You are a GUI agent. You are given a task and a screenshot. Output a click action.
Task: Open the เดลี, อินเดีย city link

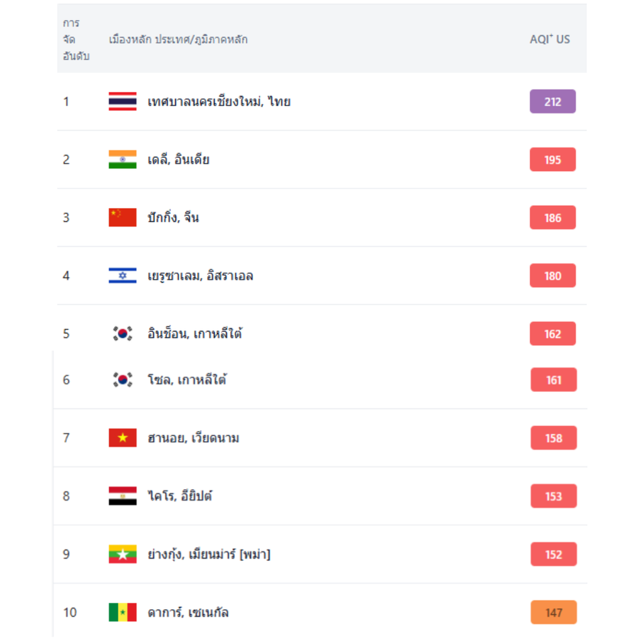click(178, 160)
